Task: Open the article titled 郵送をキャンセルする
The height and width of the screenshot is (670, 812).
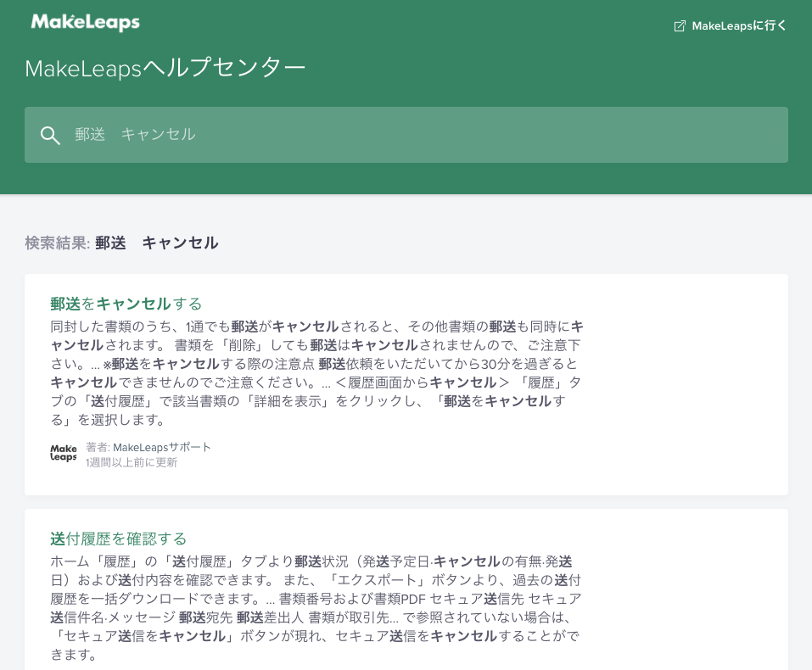Action: pyautogui.click(x=126, y=304)
